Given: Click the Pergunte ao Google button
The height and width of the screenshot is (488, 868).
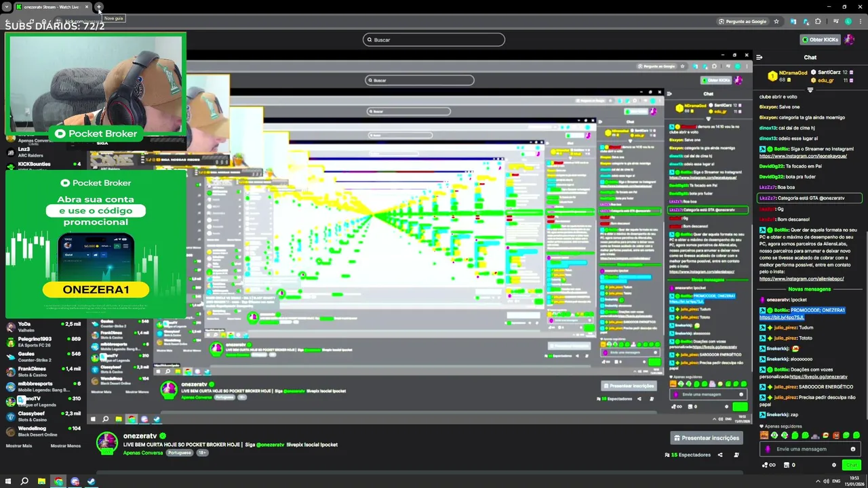Looking at the screenshot, I should (743, 22).
